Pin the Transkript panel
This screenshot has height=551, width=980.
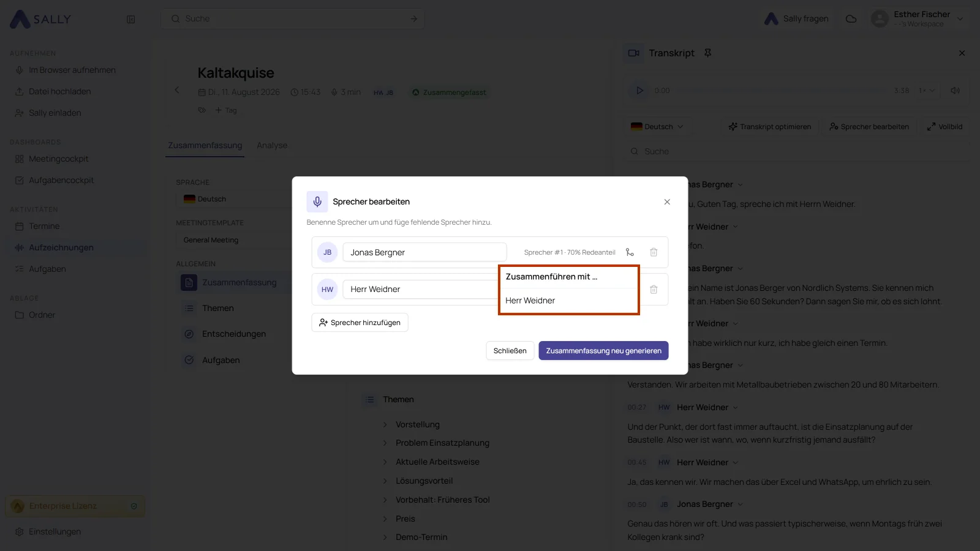(707, 53)
